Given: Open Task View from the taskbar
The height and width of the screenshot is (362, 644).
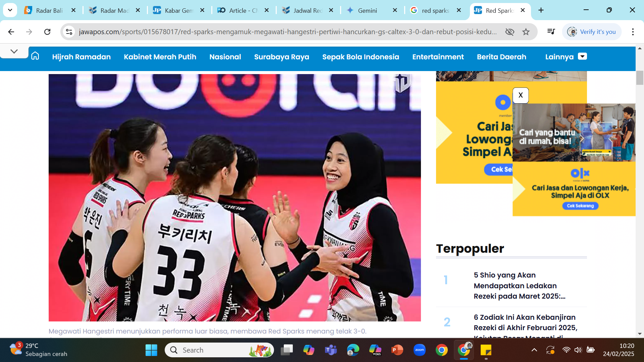Looking at the screenshot, I should pyautogui.click(x=287, y=350).
